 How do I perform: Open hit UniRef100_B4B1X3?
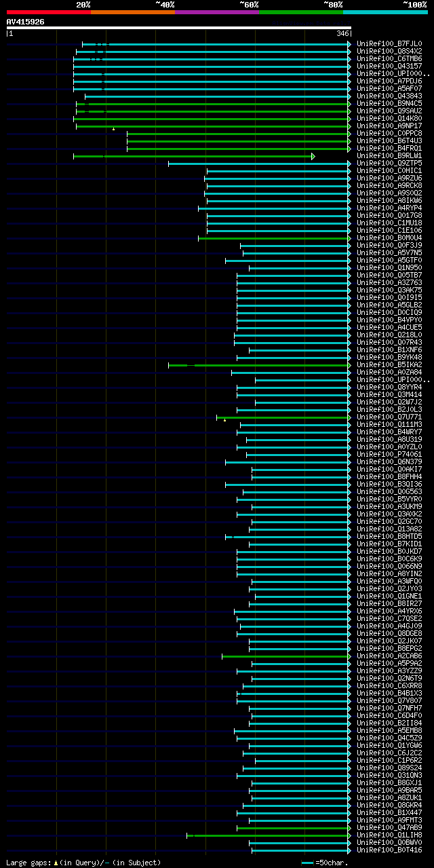pos(389,693)
